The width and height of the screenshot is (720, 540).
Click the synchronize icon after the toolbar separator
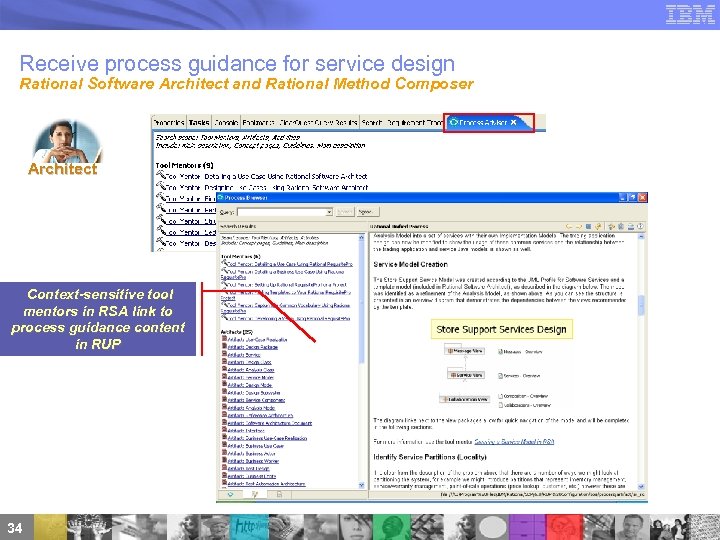[x=612, y=226]
